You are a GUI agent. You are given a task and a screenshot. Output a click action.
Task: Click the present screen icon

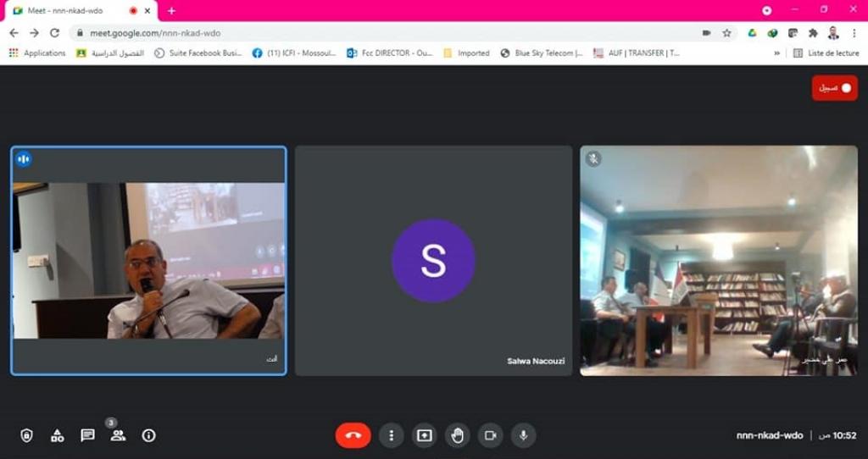pyautogui.click(x=424, y=435)
